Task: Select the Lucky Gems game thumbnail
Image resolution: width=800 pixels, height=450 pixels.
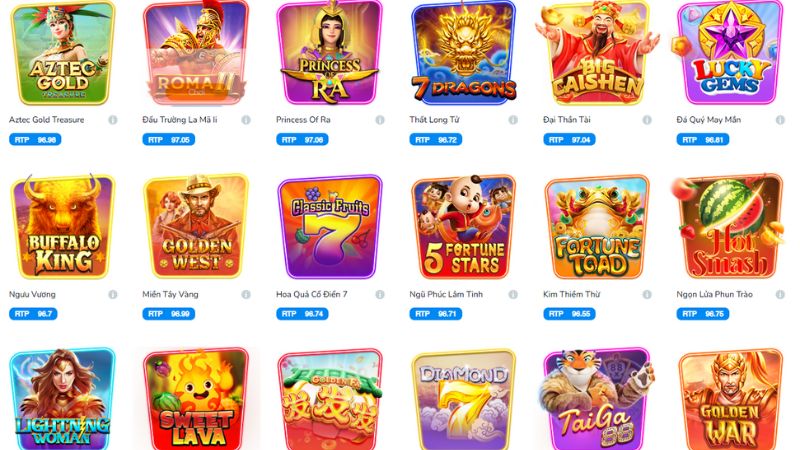Action: (x=731, y=53)
